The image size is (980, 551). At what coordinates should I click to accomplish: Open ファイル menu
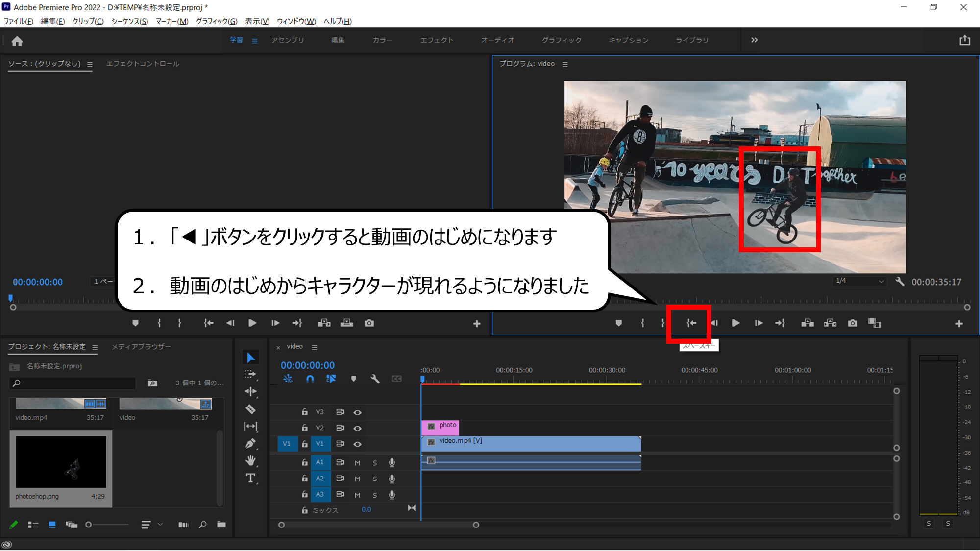18,21
